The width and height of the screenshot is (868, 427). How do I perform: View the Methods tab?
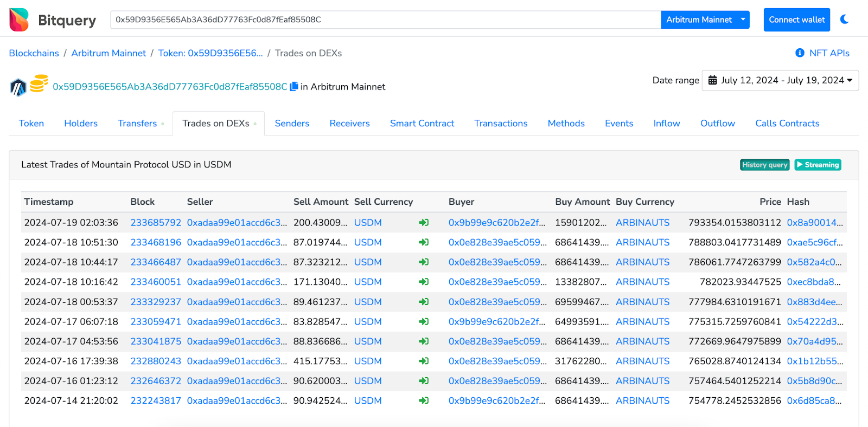566,124
